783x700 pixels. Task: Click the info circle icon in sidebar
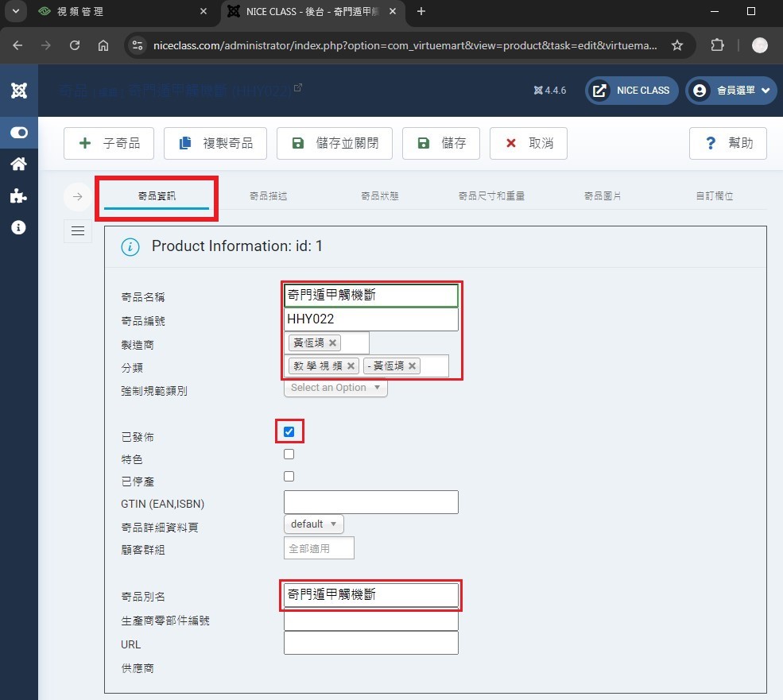point(18,227)
